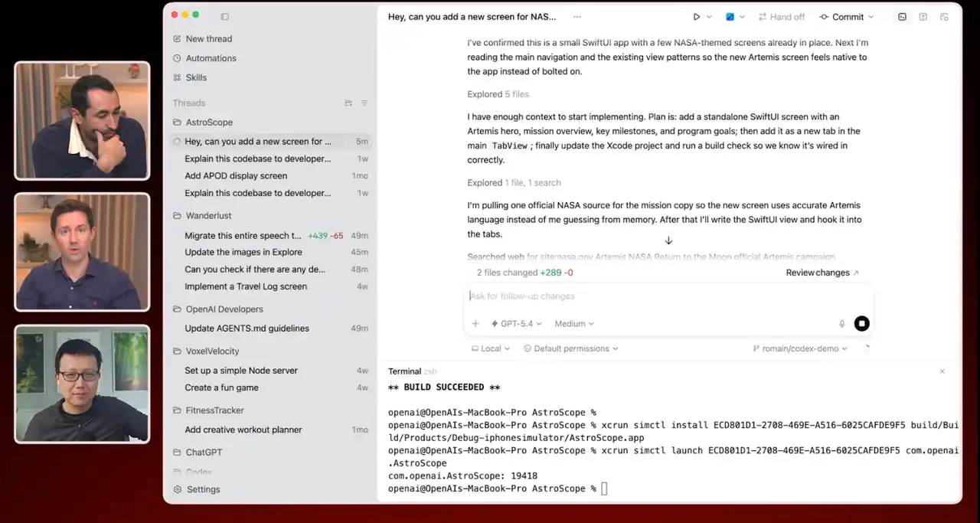This screenshot has height=523, width=980.
Task: Open the Automations section
Action: coord(211,58)
